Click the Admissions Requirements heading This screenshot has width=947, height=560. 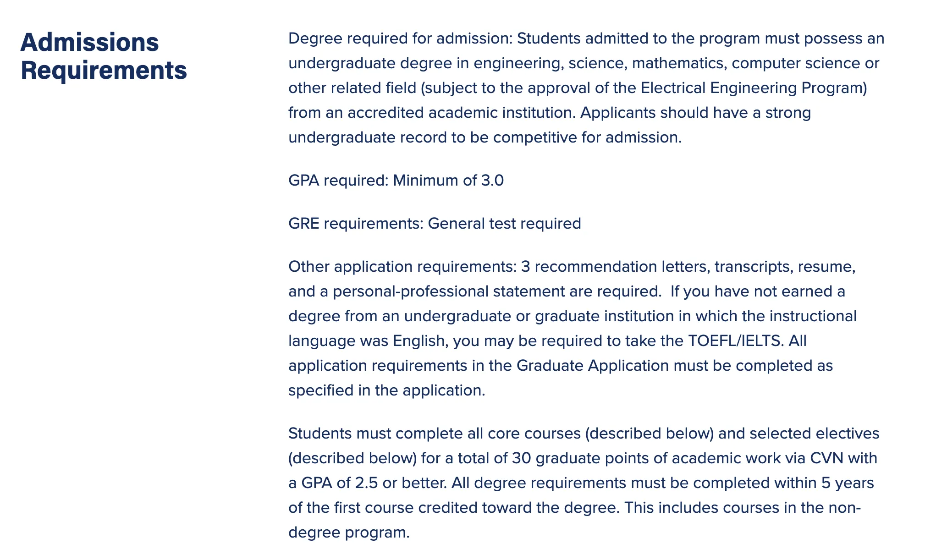click(104, 56)
